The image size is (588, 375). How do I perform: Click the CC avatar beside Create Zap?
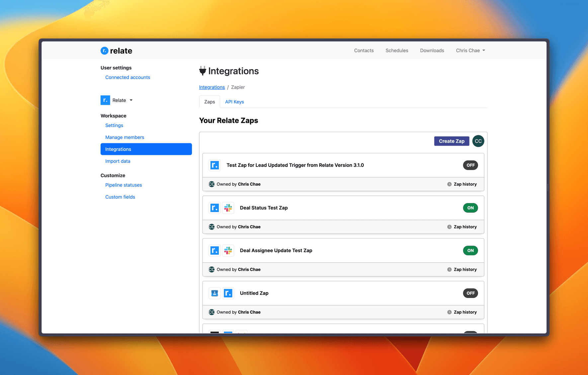(x=478, y=141)
